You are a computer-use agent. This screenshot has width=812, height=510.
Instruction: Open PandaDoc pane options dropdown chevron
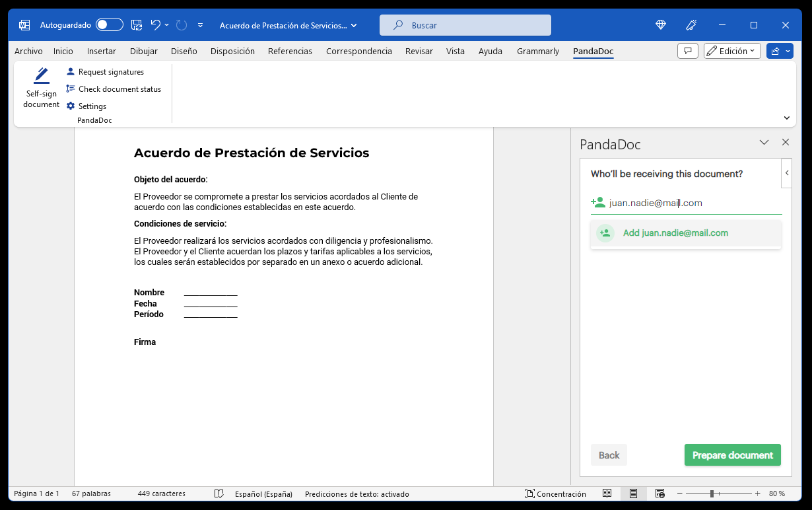click(x=764, y=142)
